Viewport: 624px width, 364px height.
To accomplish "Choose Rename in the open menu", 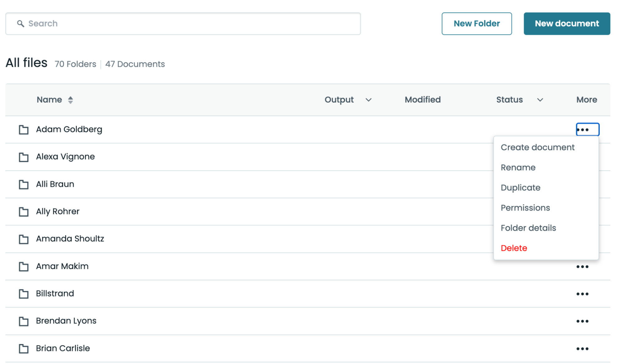I will coord(518,167).
